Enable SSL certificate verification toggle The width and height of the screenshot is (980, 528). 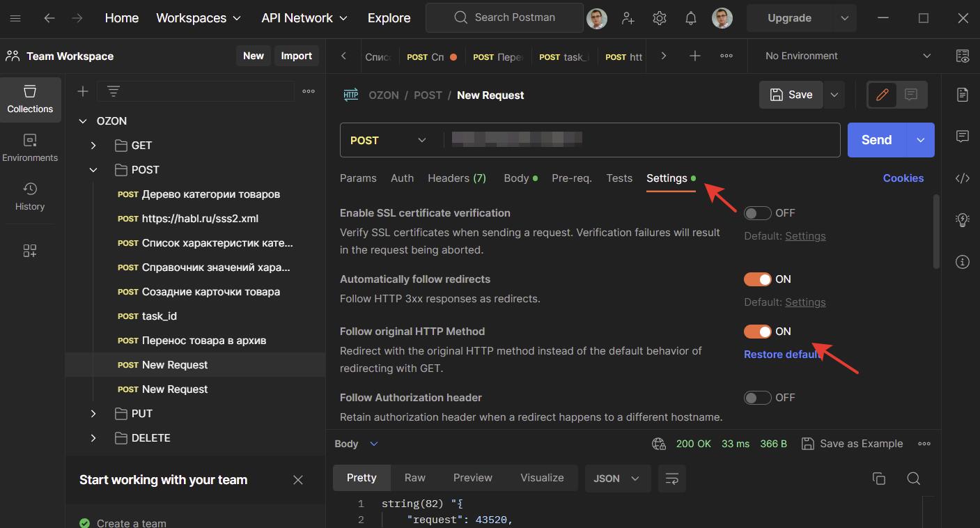tap(757, 213)
